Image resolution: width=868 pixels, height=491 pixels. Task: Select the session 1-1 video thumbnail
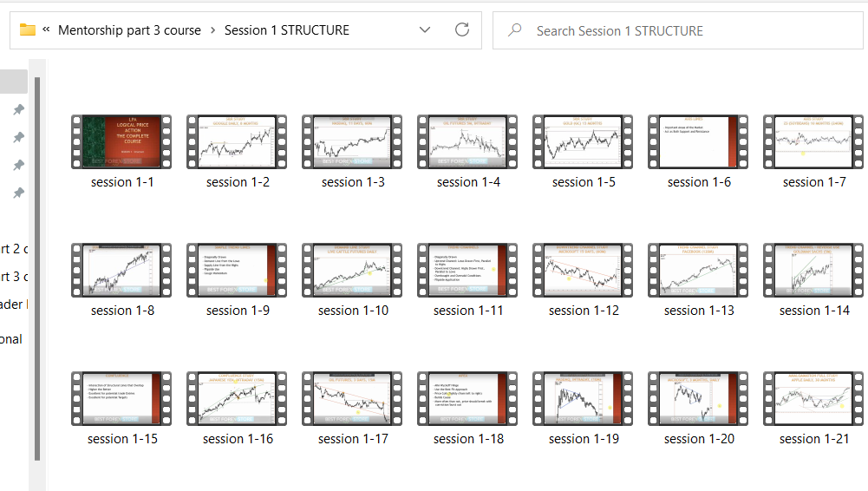pyautogui.click(x=121, y=141)
